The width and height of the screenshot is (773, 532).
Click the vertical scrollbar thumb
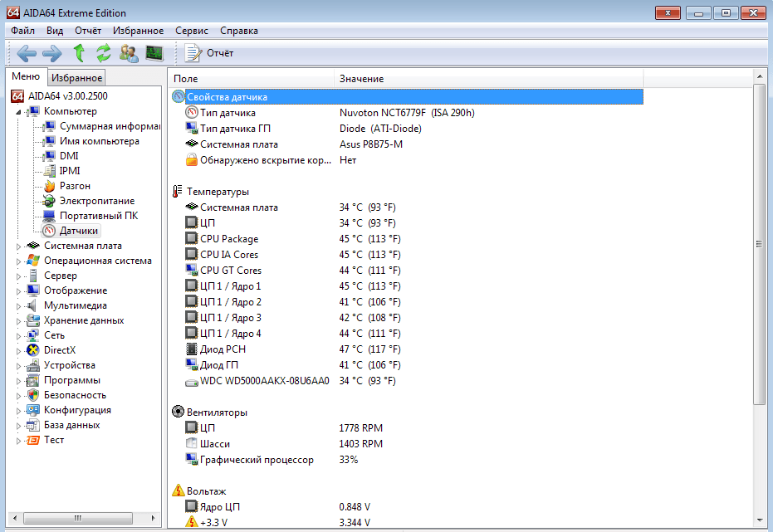[759, 244]
